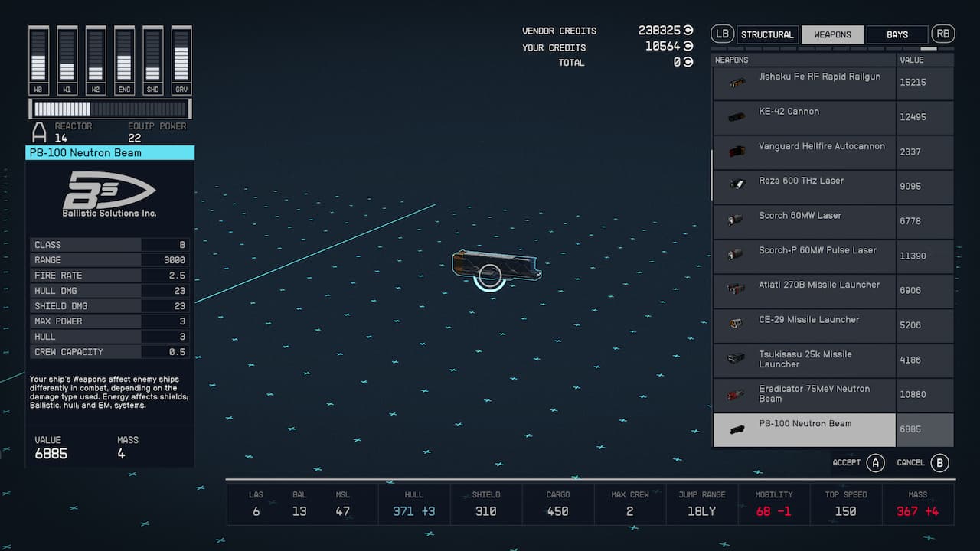This screenshot has height=551, width=980.
Task: Click the weapons list scrollbar
Action: [712, 175]
